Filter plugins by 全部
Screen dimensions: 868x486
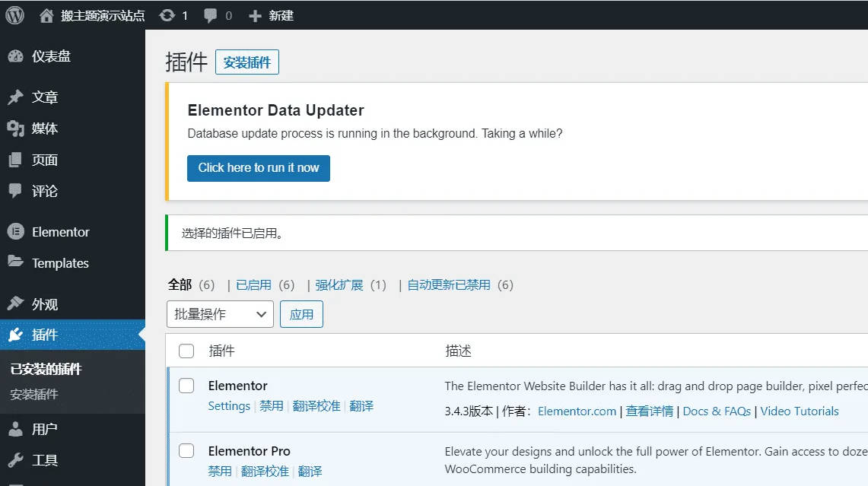coord(180,284)
